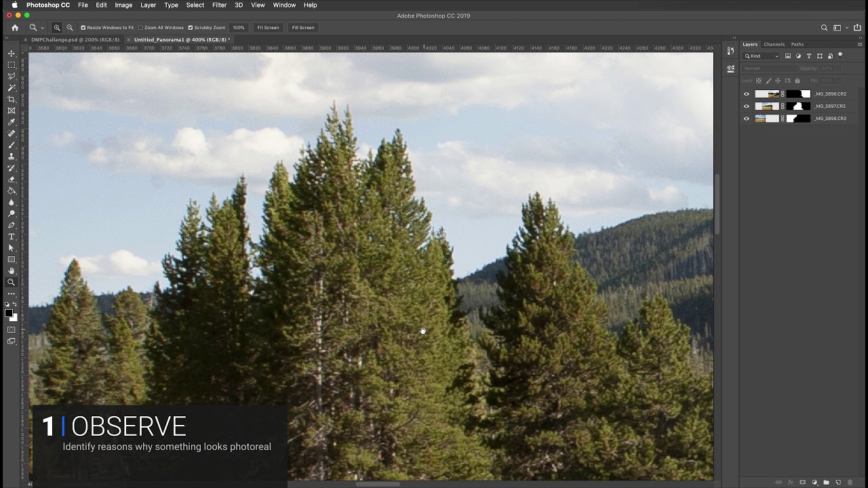
Task: Click the foreground color swatch
Action: pyautogui.click(x=9, y=312)
